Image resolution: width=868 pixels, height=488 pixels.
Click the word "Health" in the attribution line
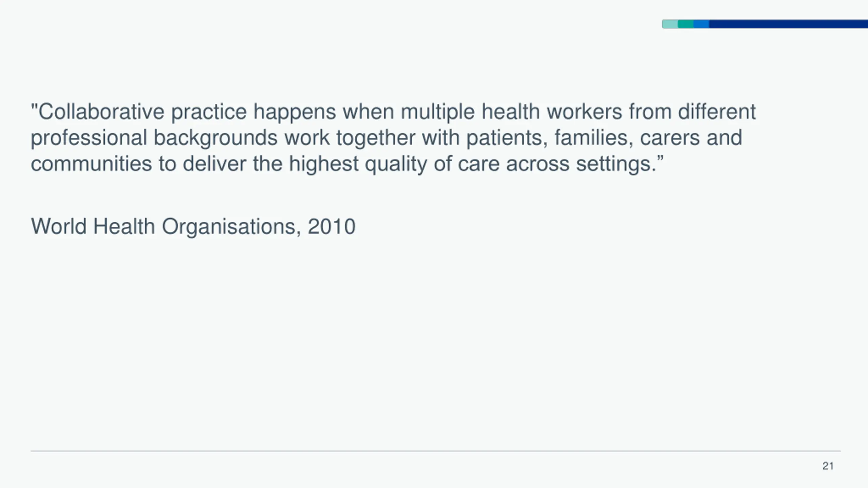(x=124, y=226)
